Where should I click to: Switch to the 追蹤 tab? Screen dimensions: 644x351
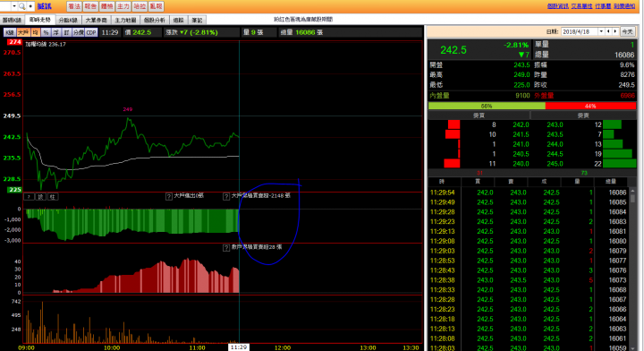[x=178, y=20]
